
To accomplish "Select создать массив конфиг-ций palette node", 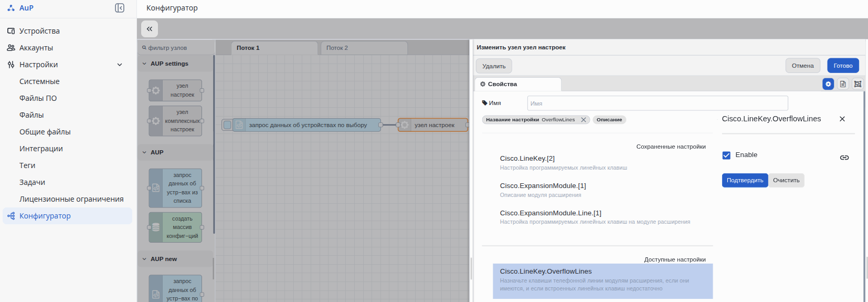I will point(175,227).
